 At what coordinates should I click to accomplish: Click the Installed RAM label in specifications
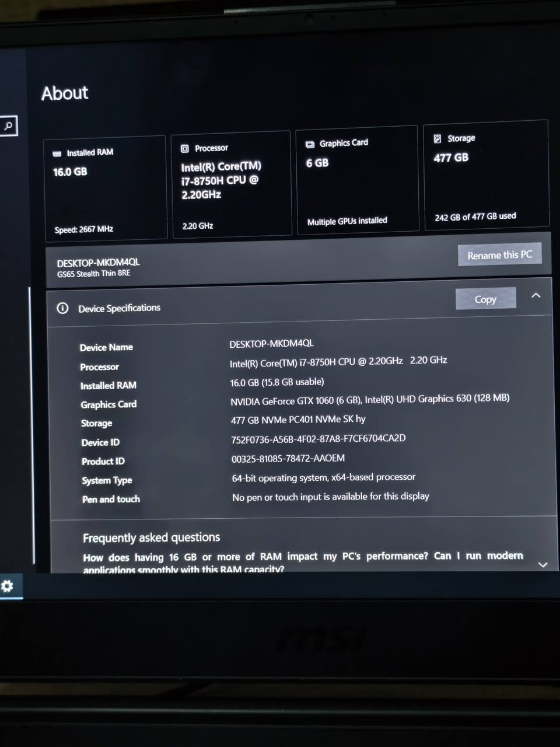(108, 385)
